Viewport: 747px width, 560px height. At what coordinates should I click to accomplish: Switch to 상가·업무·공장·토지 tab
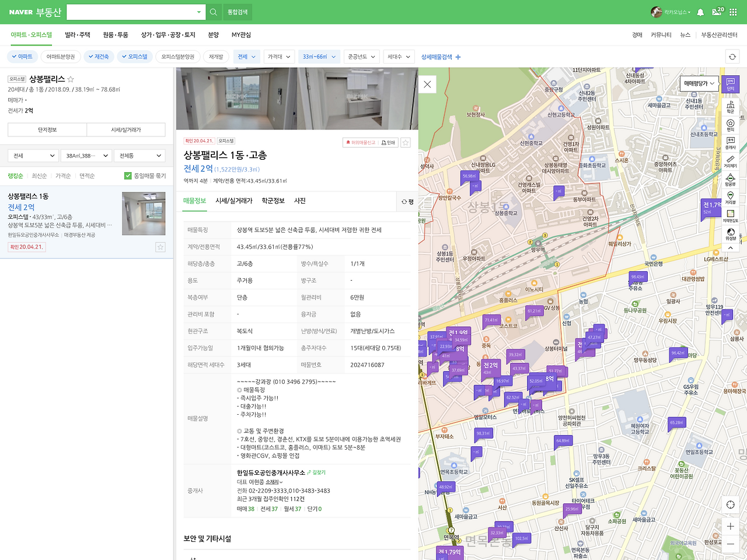coord(168,35)
